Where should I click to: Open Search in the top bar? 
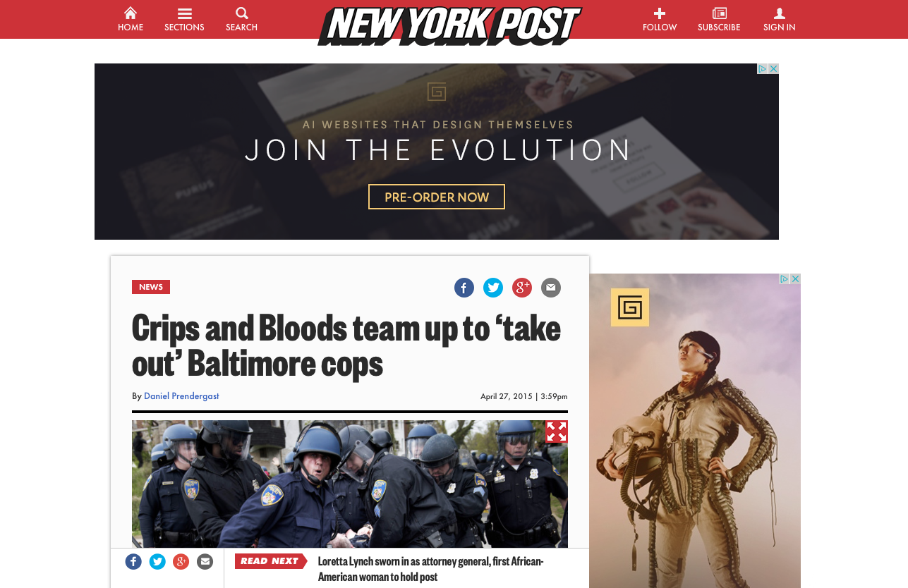[241, 19]
